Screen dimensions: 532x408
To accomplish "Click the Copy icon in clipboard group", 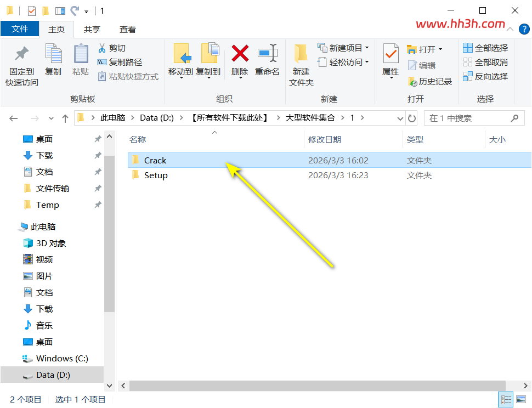I will coord(53,53).
